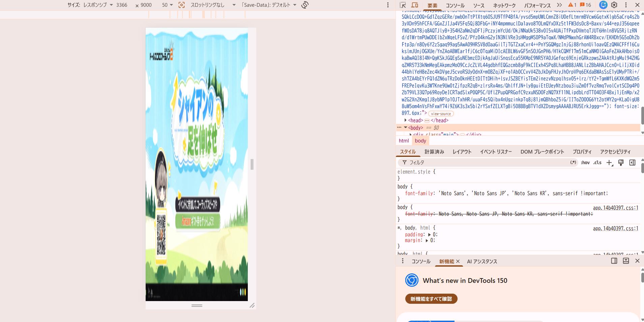Activate the inspect element picker icon
Image resolution: width=644 pixels, height=322 pixels.
click(403, 5)
